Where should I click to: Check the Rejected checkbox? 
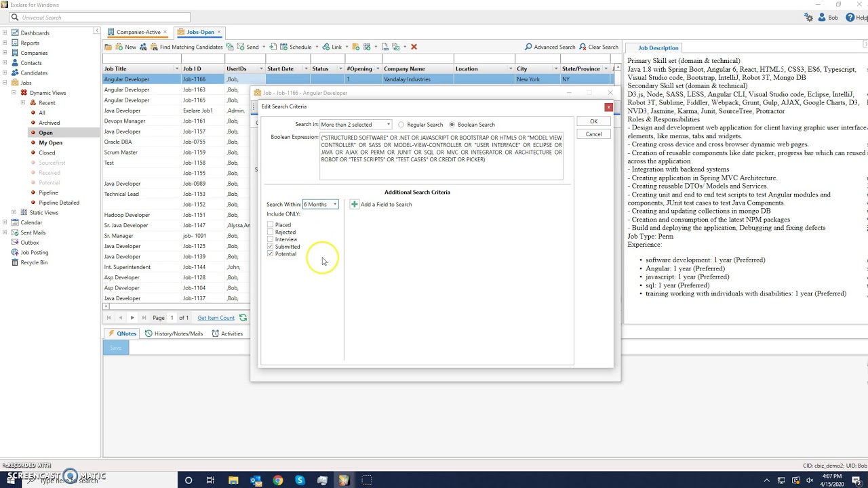point(270,232)
